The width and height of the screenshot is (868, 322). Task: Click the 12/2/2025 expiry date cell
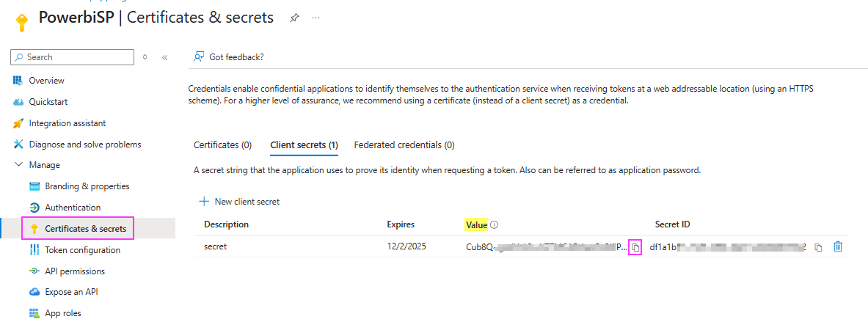coord(405,246)
